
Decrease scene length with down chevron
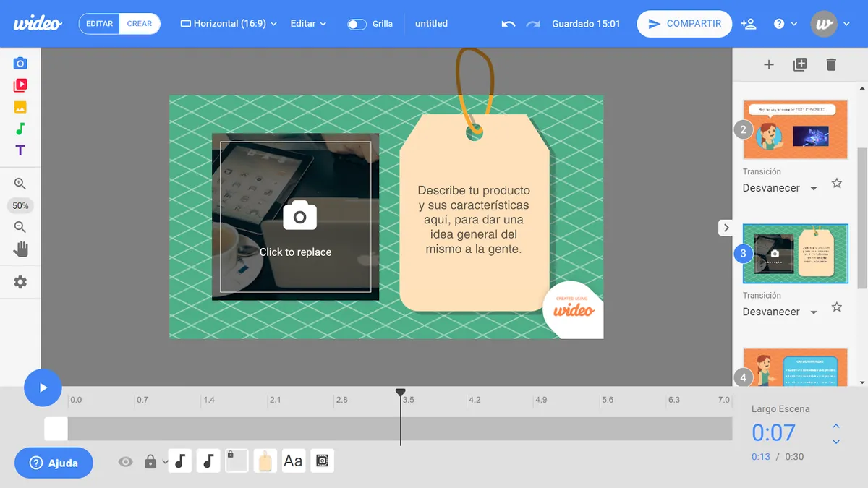(x=836, y=442)
